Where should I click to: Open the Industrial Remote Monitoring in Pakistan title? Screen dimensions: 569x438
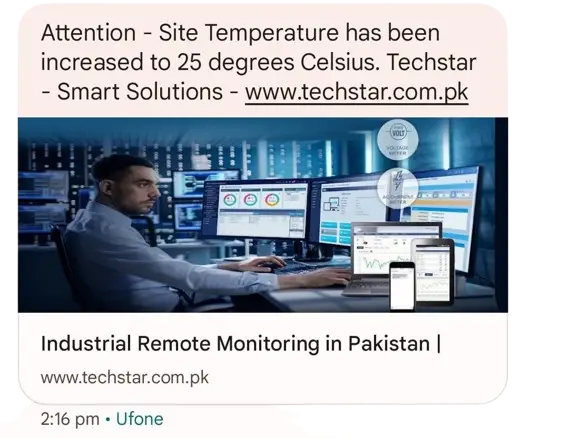(241, 343)
